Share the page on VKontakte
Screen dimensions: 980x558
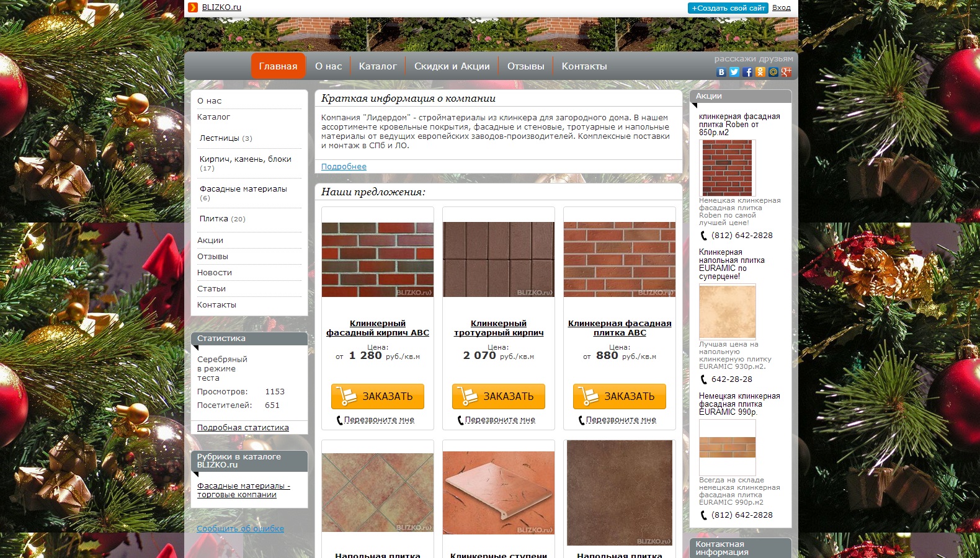[x=721, y=72]
